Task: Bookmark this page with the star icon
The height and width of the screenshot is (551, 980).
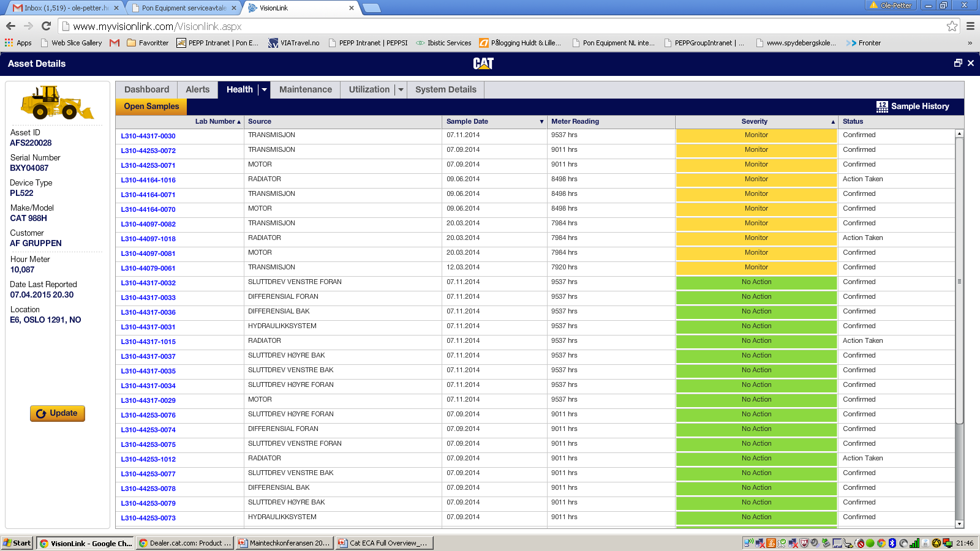Action: coord(952,26)
